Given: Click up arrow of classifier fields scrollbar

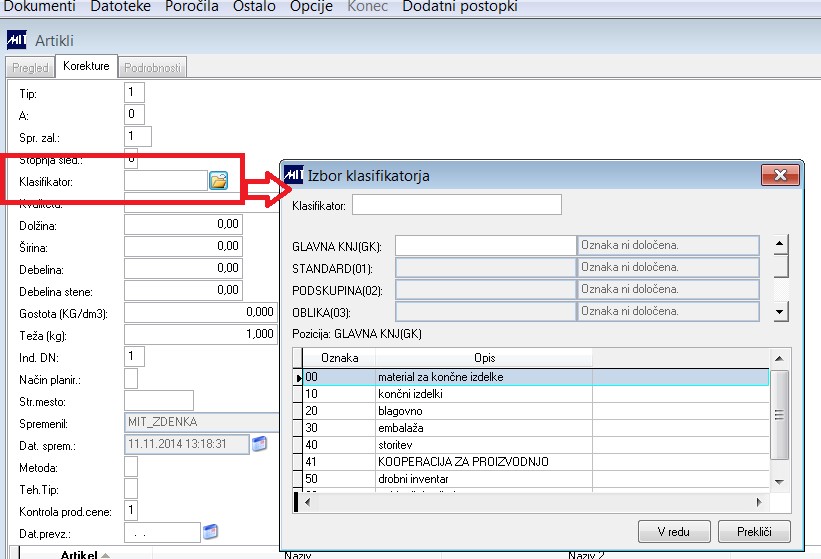Looking at the screenshot, I should pyautogui.click(x=780, y=244).
